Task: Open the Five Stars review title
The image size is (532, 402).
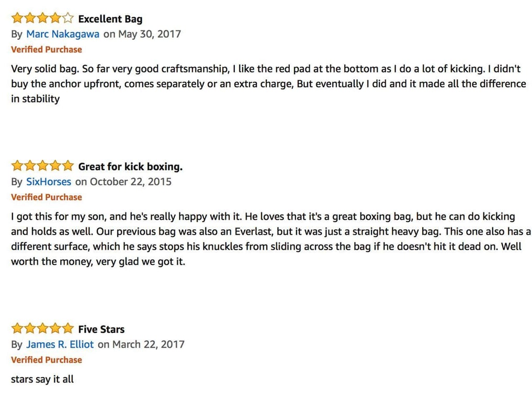Action: coord(101,329)
